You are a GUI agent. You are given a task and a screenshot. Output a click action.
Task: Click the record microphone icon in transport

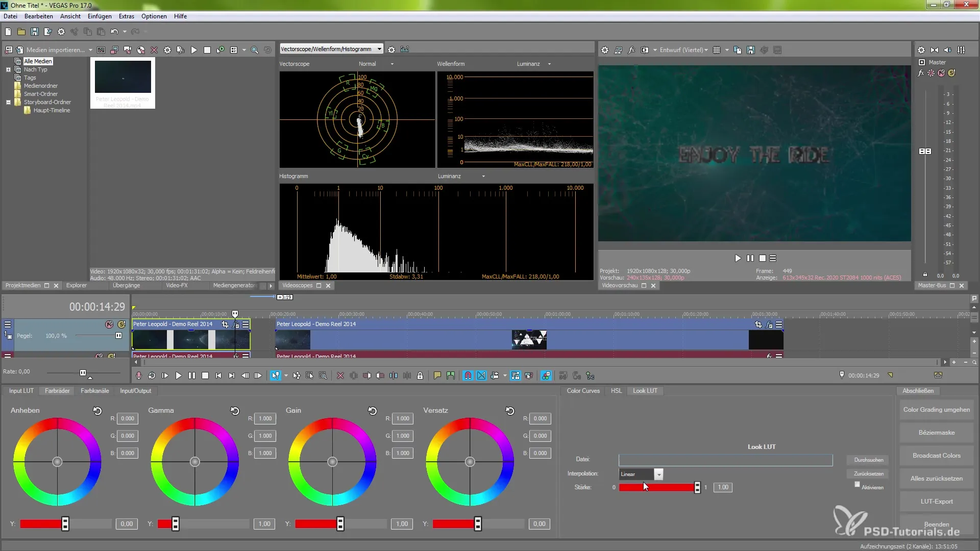(138, 375)
